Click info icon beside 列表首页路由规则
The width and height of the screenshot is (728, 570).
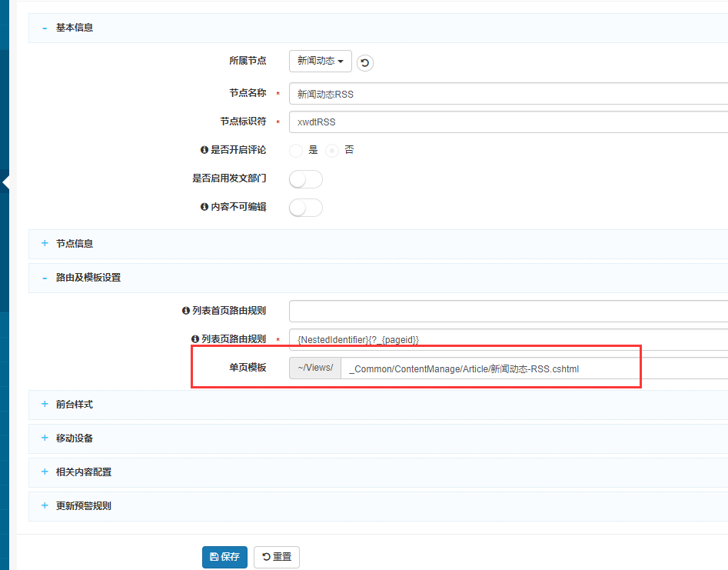(x=186, y=311)
